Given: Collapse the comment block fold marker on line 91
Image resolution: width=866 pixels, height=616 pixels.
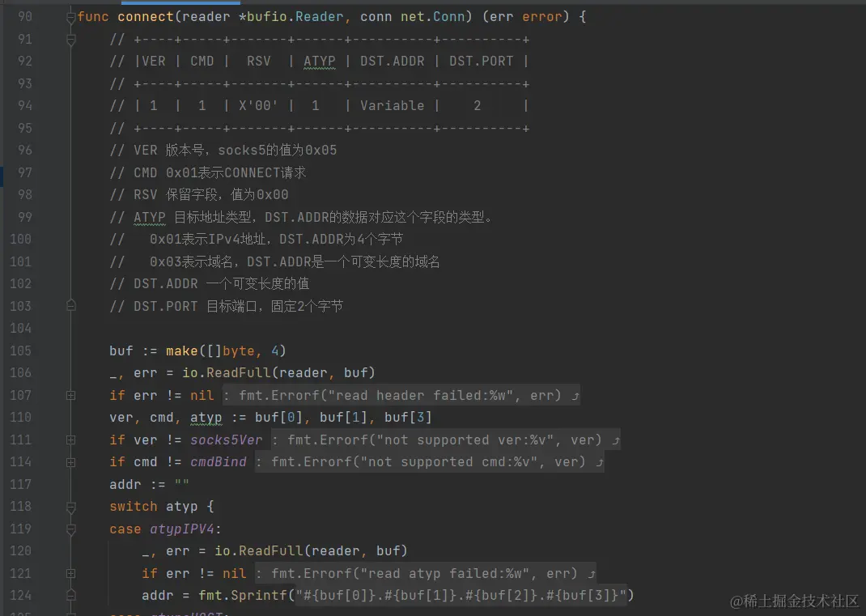Looking at the screenshot, I should click(x=70, y=40).
